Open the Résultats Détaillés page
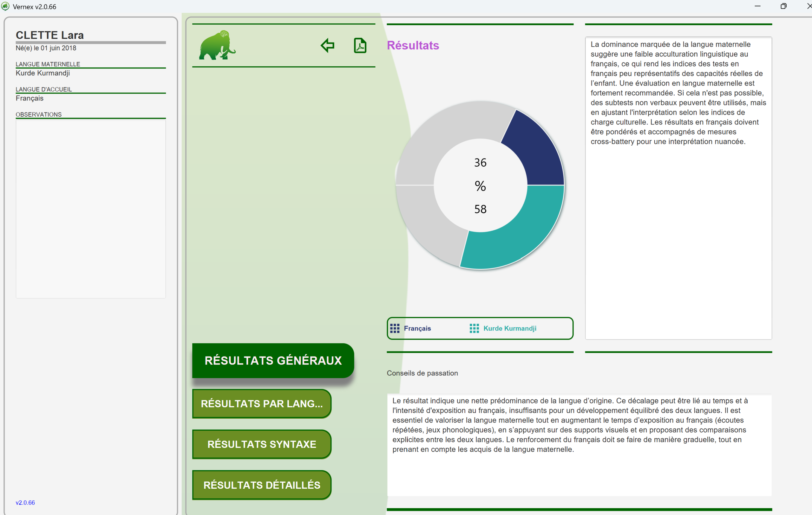 [x=262, y=485]
